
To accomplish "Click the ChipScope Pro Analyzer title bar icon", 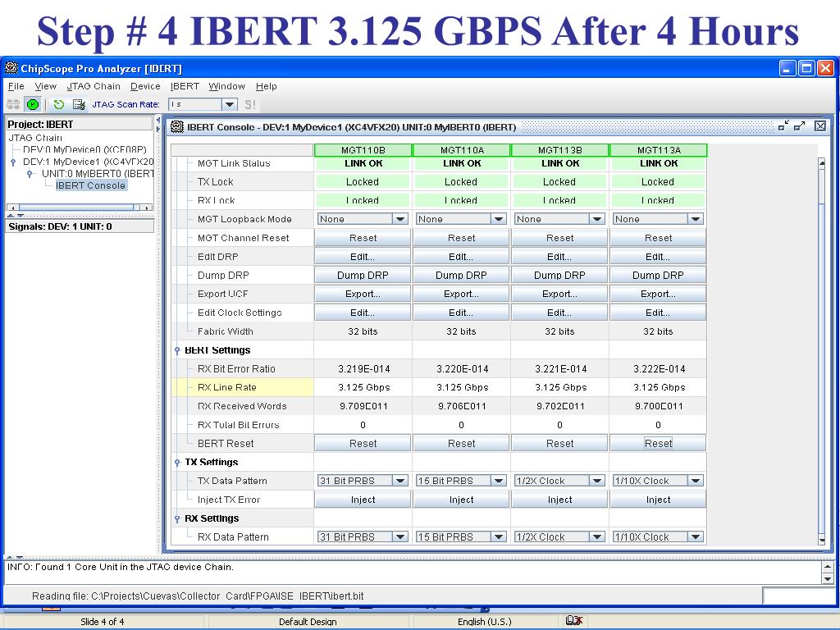I will [x=11, y=68].
